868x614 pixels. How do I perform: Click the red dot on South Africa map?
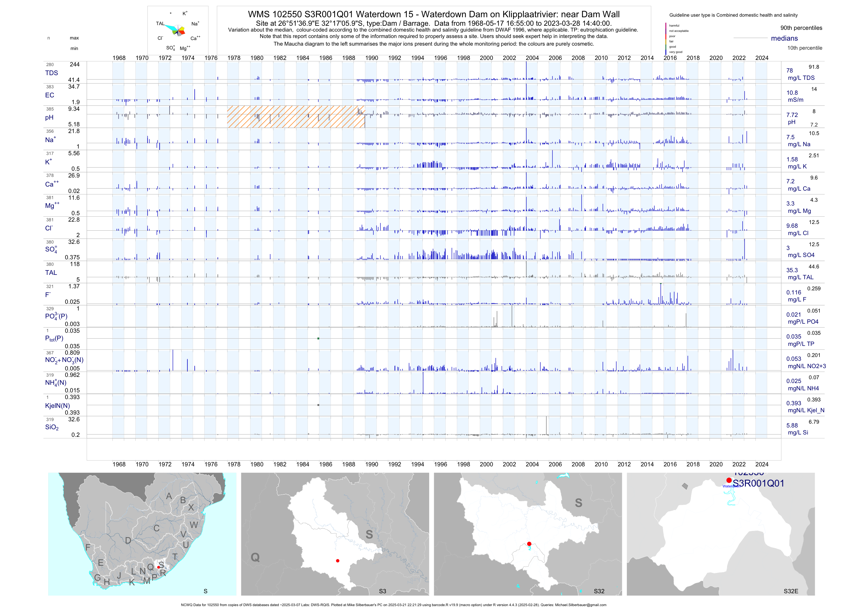[x=158, y=567]
